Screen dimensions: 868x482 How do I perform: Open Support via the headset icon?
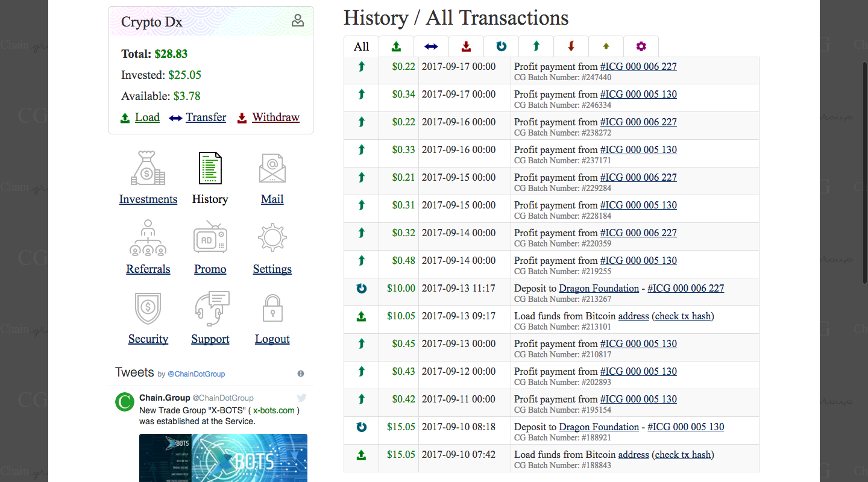[210, 307]
